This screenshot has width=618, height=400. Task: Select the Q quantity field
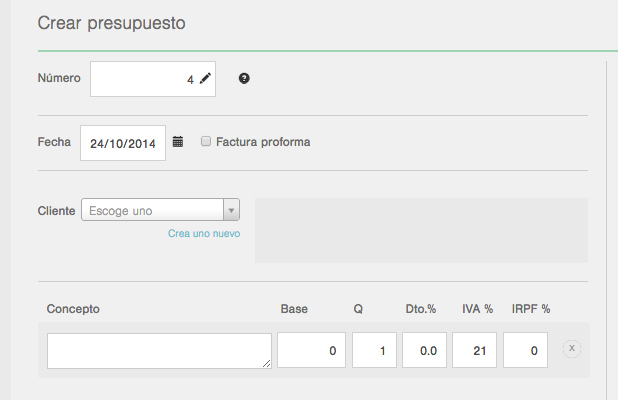374,350
